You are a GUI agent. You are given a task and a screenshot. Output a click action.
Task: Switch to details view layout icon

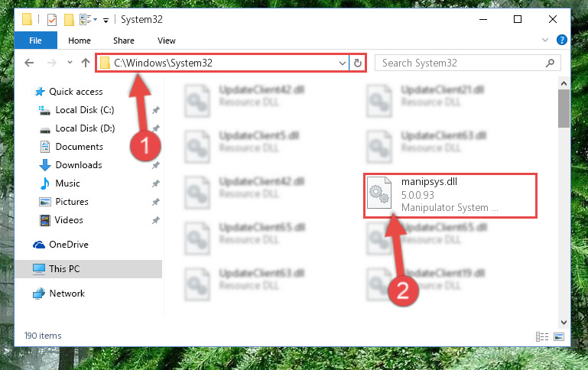pos(542,336)
